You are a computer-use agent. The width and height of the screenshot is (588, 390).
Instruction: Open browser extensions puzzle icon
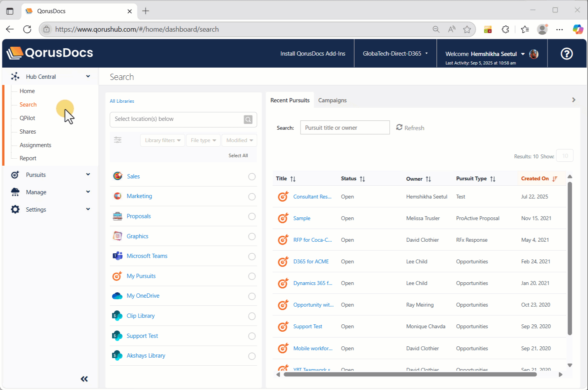click(505, 29)
